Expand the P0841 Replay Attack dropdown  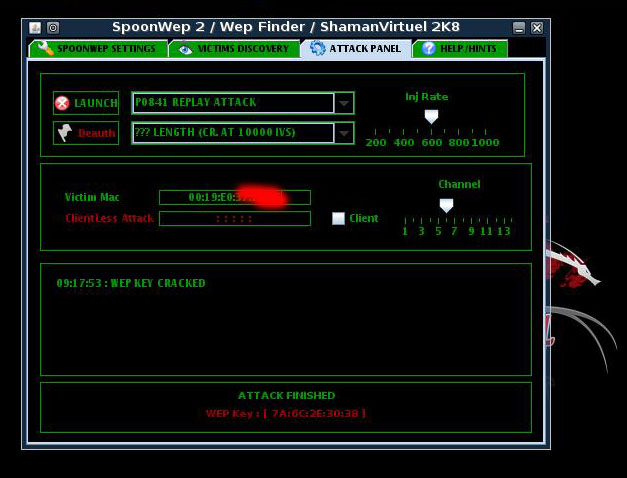[x=344, y=103]
